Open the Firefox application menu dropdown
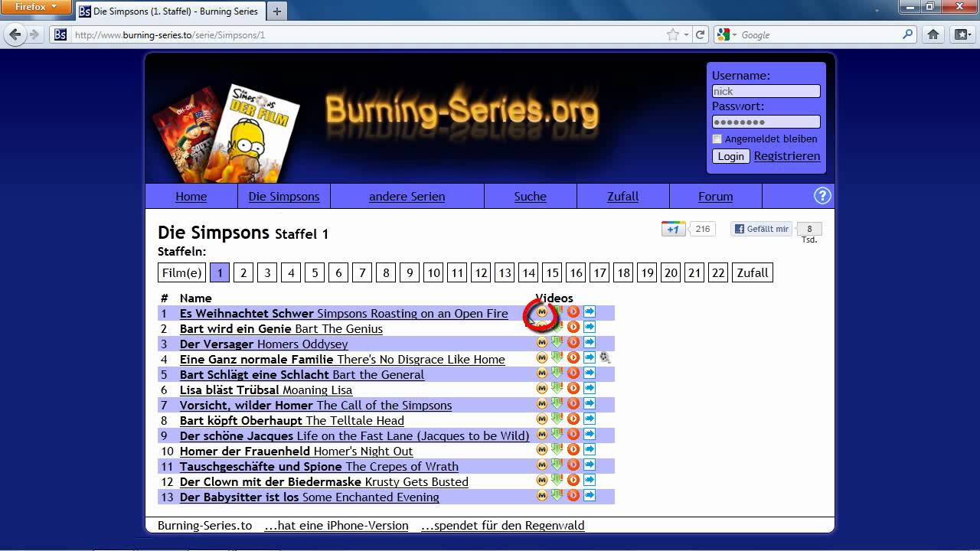Viewport: 980px width, 551px height. tap(36, 7)
